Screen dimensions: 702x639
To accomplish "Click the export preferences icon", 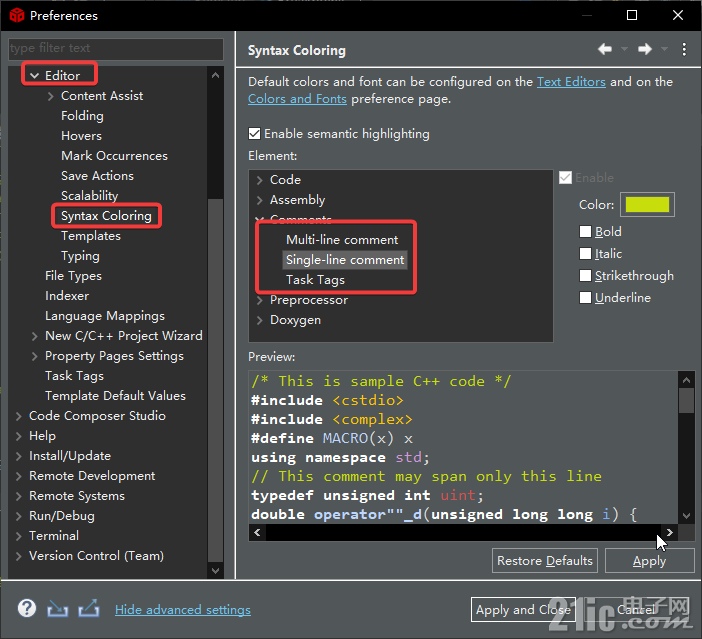I will point(89,609).
